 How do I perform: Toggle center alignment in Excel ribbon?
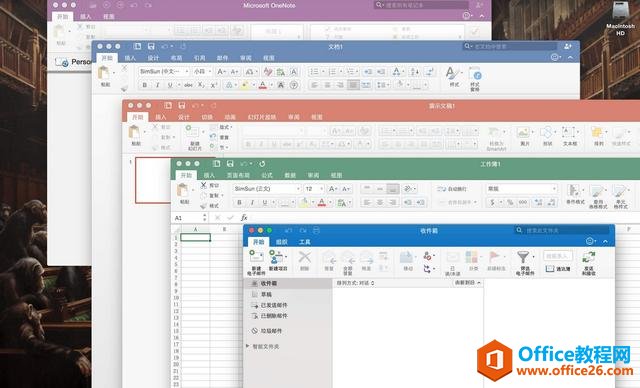point(380,202)
